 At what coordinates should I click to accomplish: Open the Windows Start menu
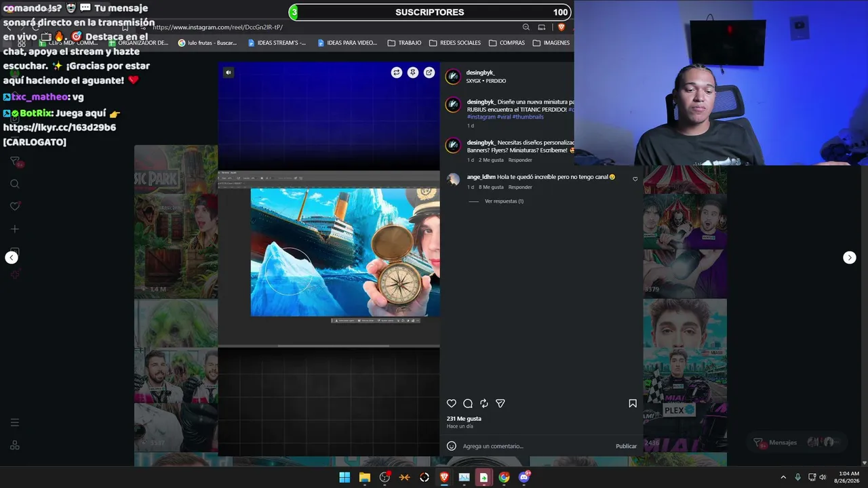pyautogui.click(x=344, y=477)
